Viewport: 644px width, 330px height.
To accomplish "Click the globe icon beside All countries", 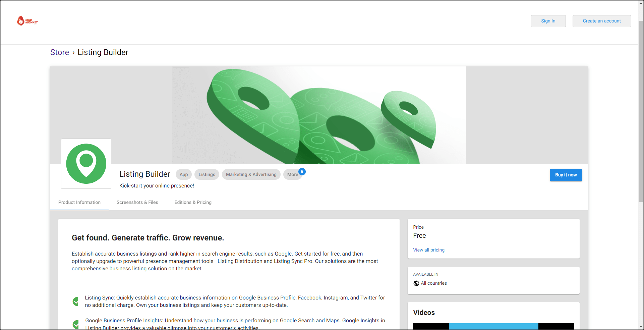I will (x=416, y=283).
